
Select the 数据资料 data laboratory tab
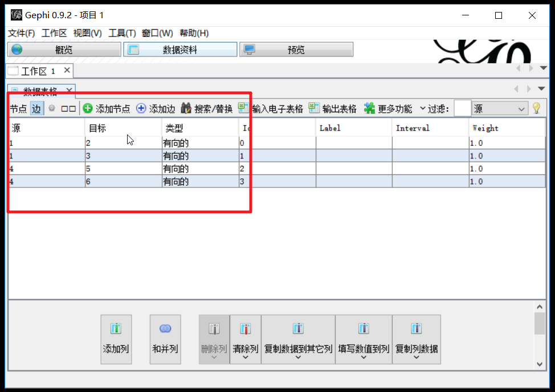click(x=180, y=50)
